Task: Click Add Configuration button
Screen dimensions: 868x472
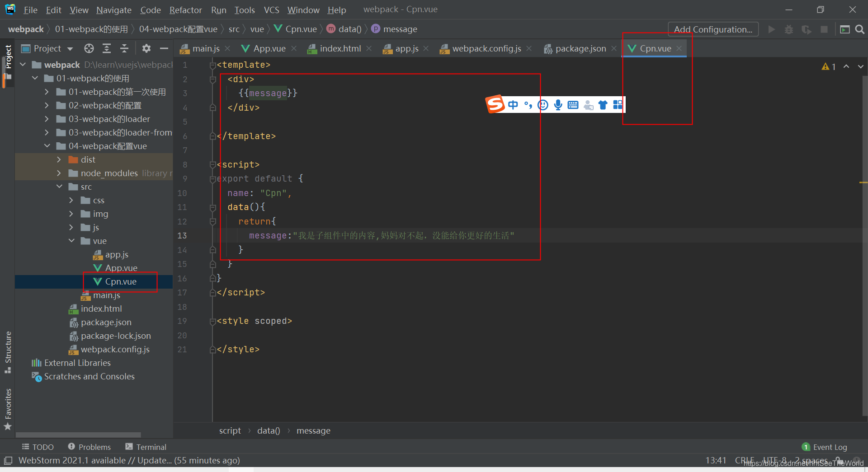Action: tap(713, 29)
